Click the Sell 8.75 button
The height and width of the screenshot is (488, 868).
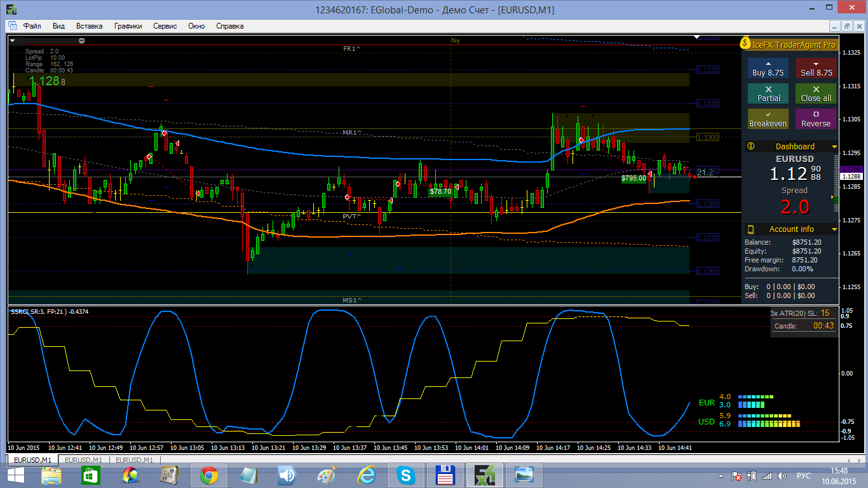(816, 68)
